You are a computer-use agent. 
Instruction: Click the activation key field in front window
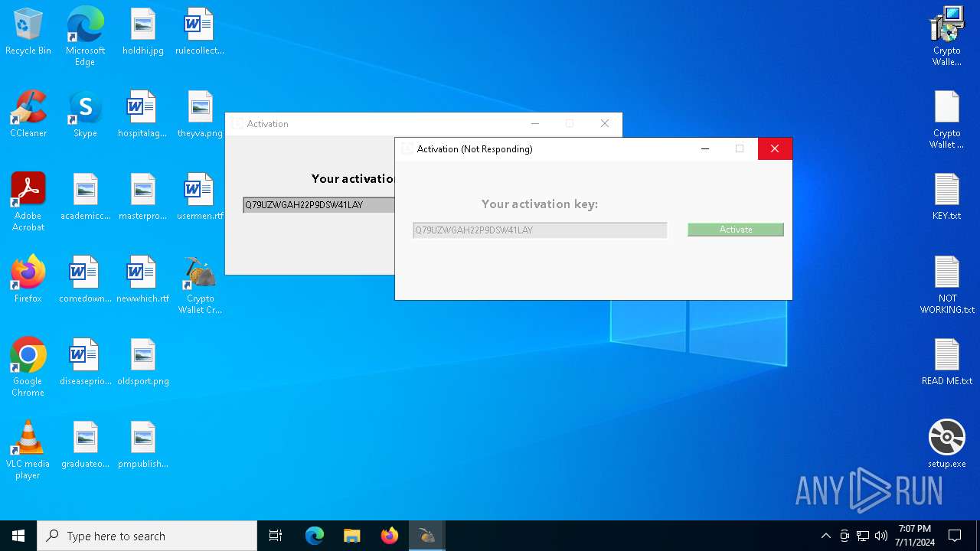[x=540, y=230]
